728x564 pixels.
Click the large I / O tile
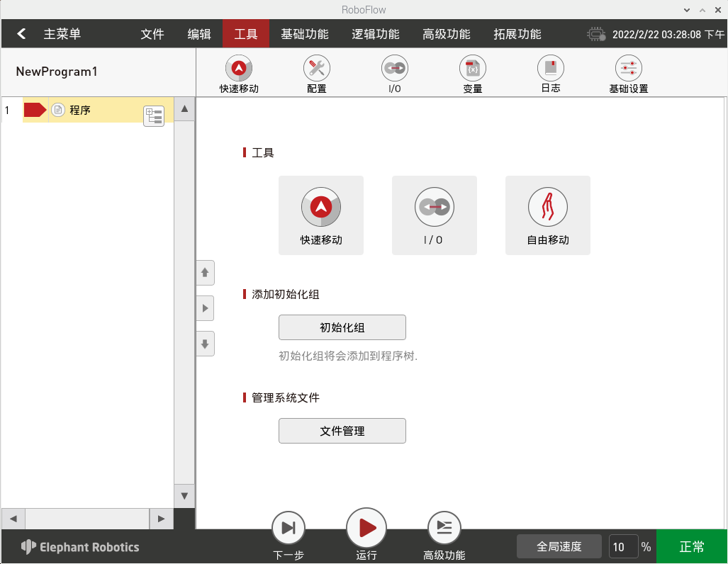point(434,215)
